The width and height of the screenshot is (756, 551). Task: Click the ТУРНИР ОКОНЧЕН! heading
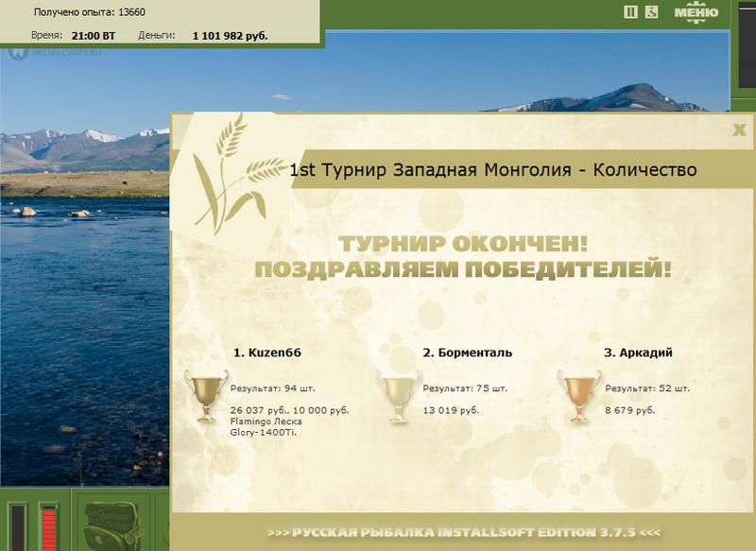[463, 244]
